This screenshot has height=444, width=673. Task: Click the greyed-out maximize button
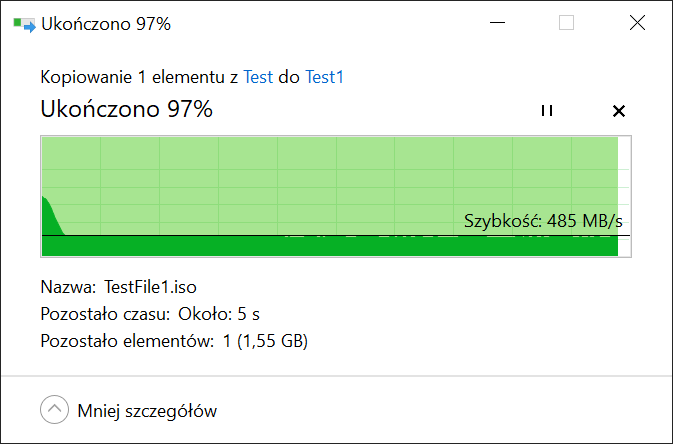[x=567, y=23]
